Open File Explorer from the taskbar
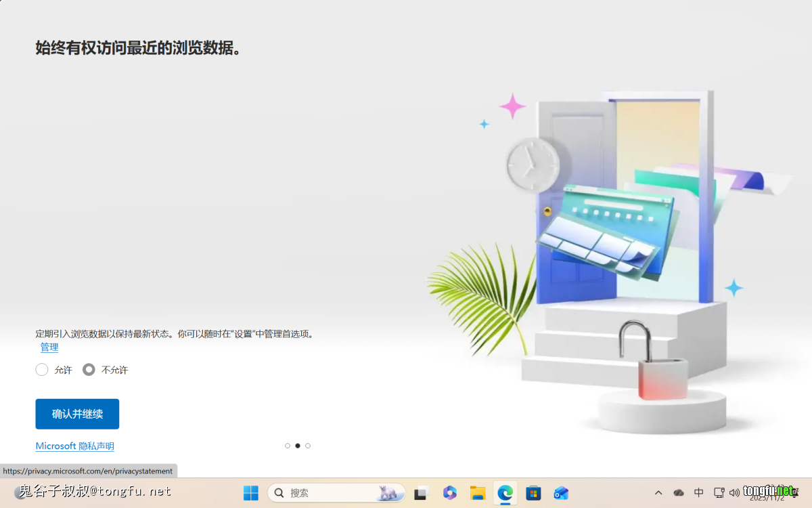Viewport: 812px width, 508px height. [478, 493]
